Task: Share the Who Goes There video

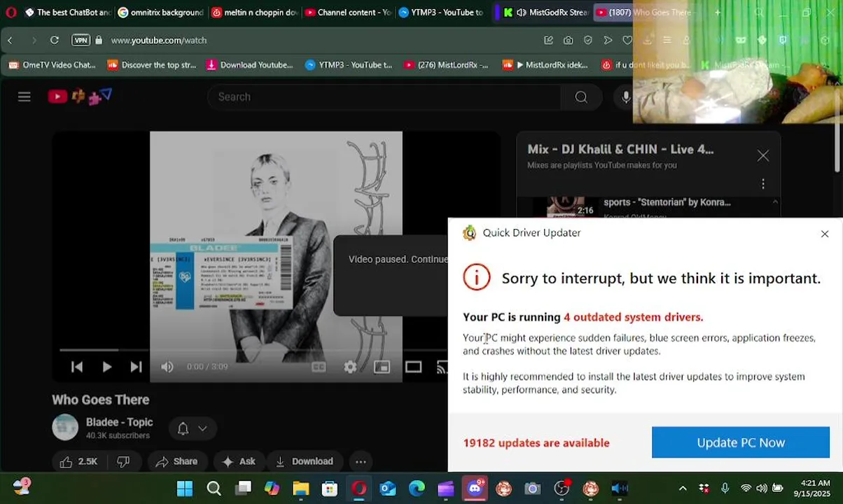Action: pos(176,461)
